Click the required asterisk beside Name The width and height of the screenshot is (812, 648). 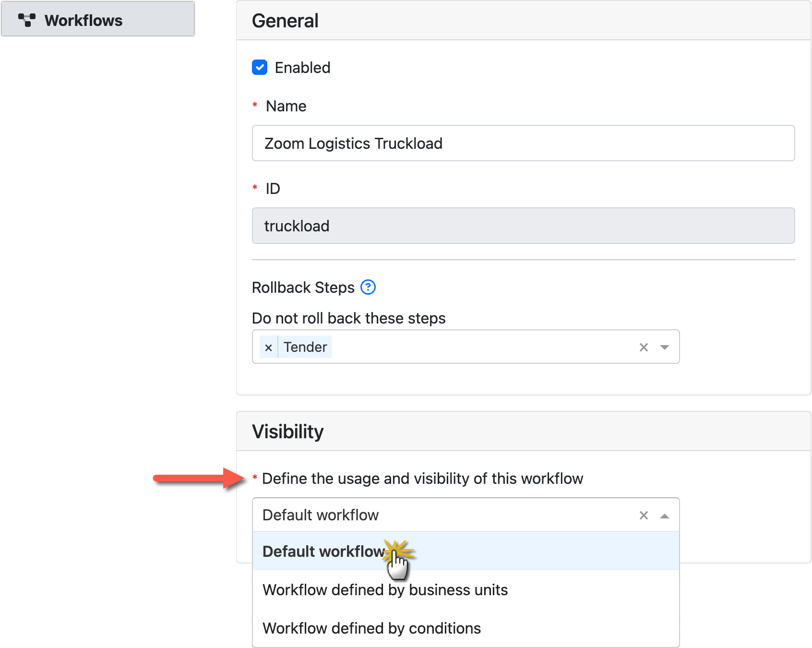click(255, 106)
